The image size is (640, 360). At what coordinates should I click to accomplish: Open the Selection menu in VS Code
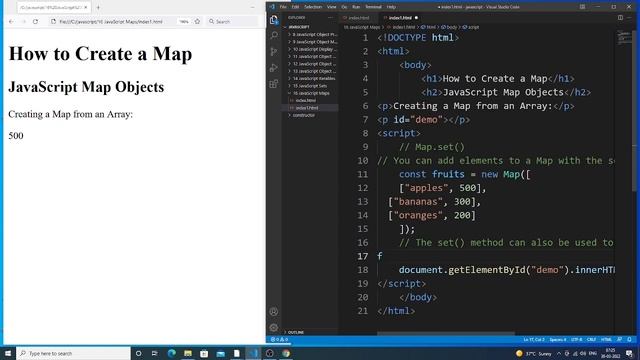[313, 7]
